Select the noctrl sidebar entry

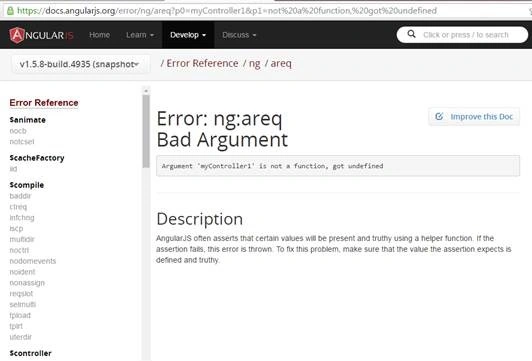[x=19, y=250]
